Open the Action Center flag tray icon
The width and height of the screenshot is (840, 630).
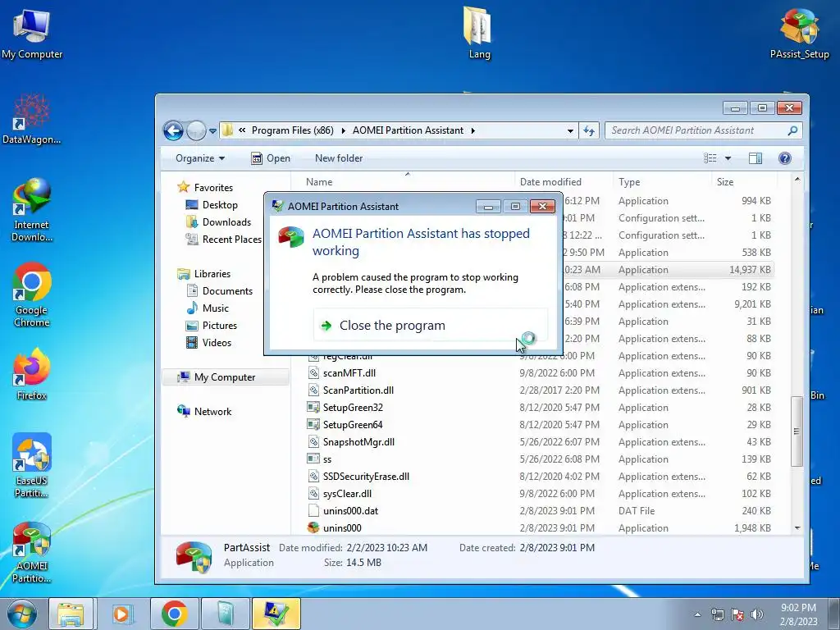(x=737, y=614)
